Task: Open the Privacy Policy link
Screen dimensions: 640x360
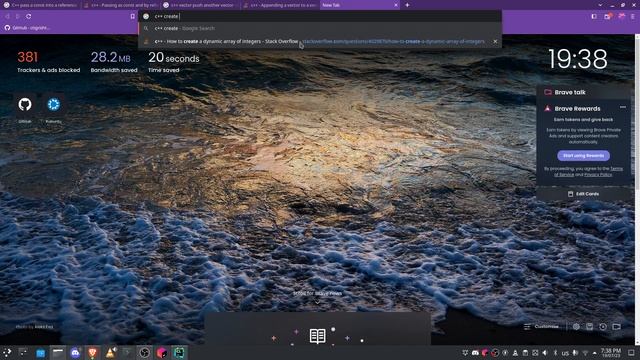Action: click(598, 175)
